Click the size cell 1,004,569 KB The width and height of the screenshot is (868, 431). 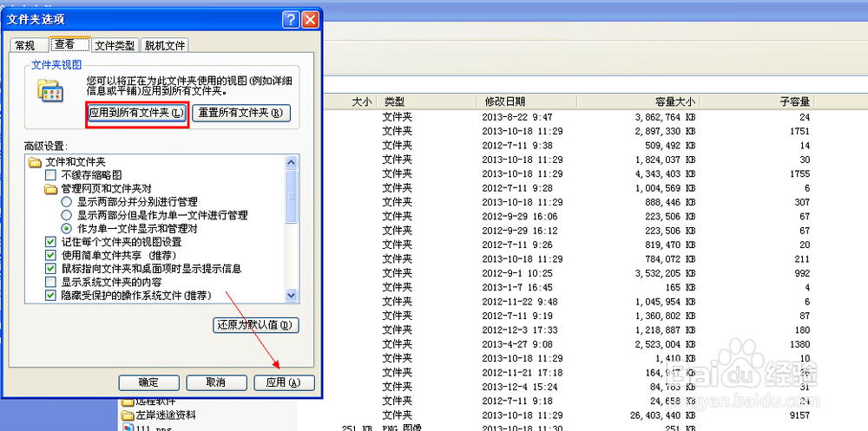click(x=666, y=188)
